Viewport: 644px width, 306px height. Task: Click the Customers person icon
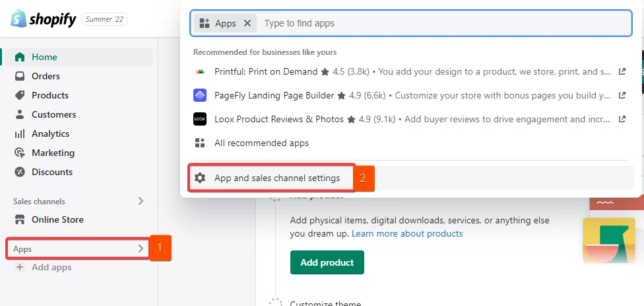coord(20,114)
